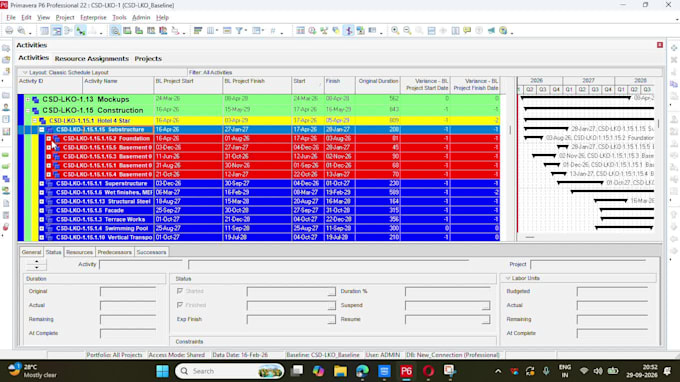680x382 pixels.
Task: Expand the Swimming Pool WBS row
Action: point(42,229)
